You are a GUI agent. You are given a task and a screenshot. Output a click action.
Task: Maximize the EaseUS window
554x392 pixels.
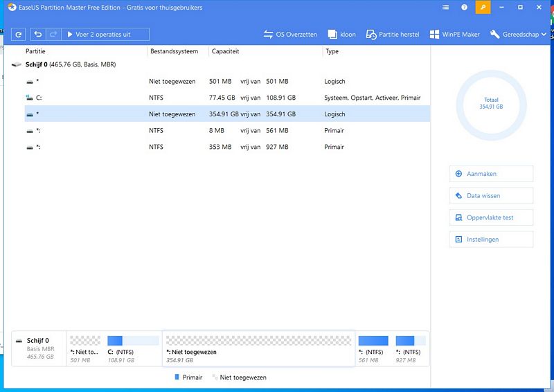521,7
